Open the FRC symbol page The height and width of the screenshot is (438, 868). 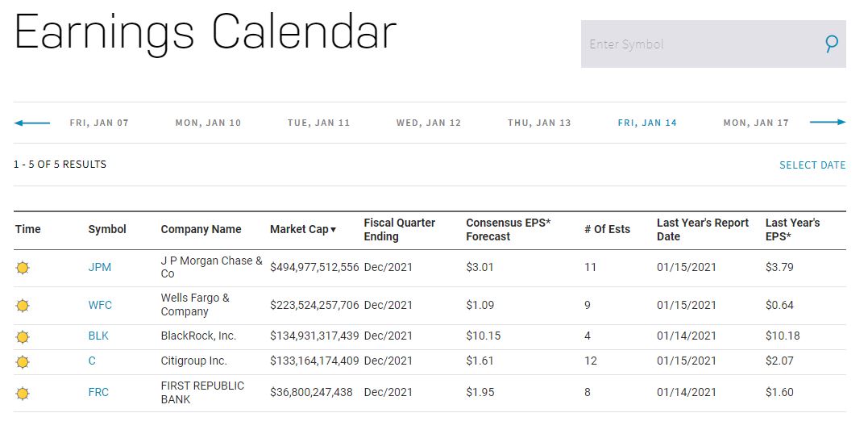(x=98, y=392)
